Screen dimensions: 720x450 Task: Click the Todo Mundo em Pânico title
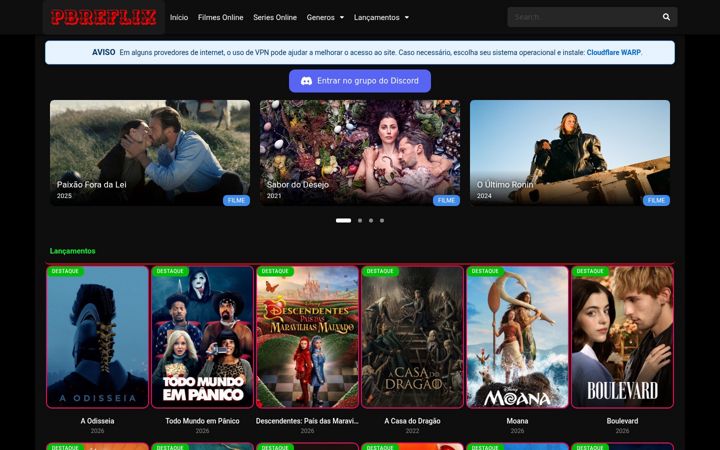click(202, 421)
